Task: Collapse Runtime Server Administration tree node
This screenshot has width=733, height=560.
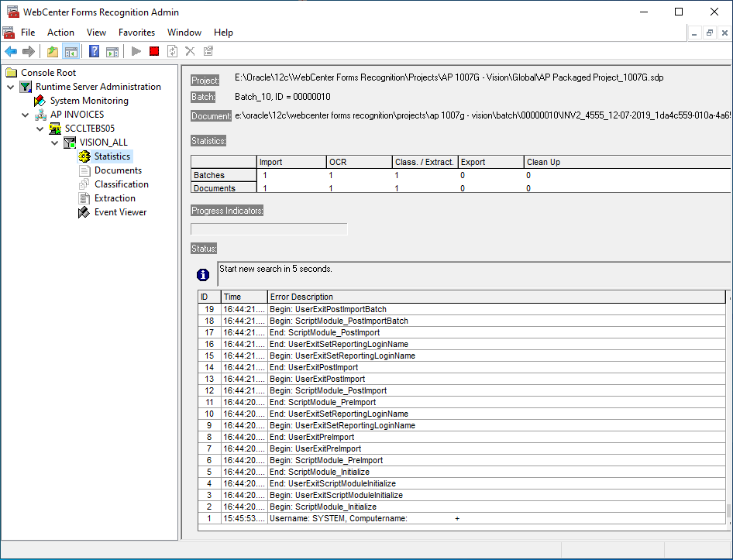Action: pyautogui.click(x=11, y=87)
